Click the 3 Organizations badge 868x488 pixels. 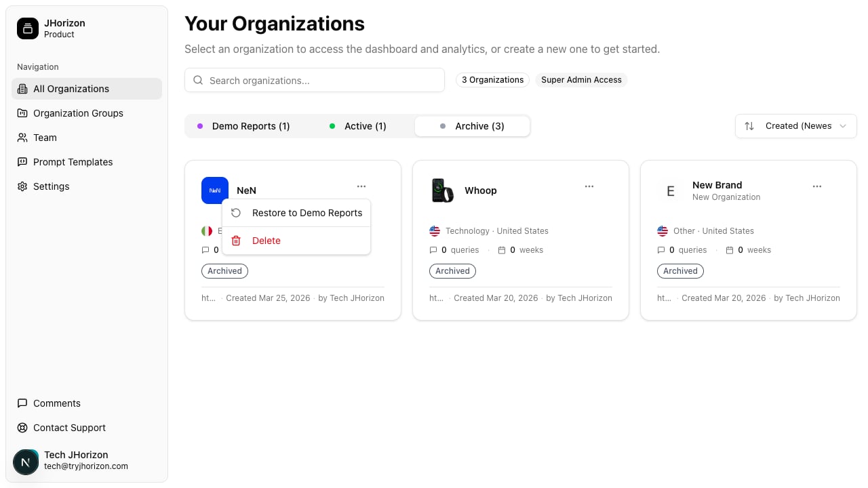point(493,80)
